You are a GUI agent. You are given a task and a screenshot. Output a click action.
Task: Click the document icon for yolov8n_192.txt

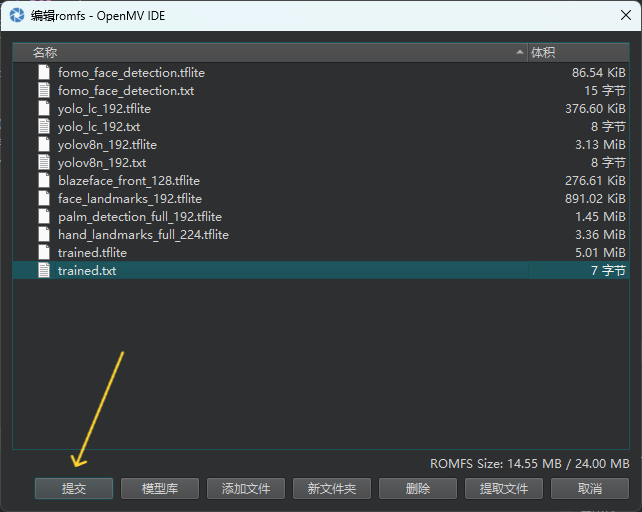(43, 163)
